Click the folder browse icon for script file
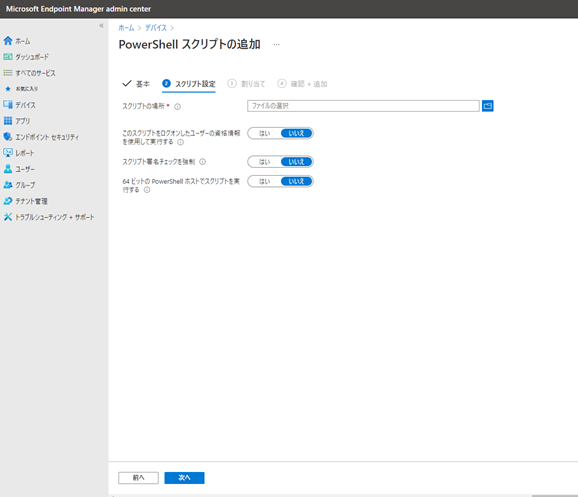 point(488,106)
